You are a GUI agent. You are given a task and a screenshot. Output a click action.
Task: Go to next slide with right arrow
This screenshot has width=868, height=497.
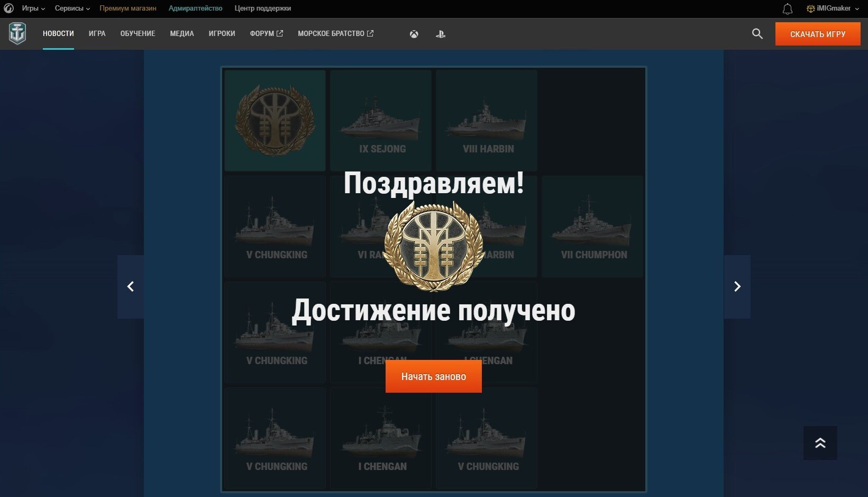pos(737,287)
